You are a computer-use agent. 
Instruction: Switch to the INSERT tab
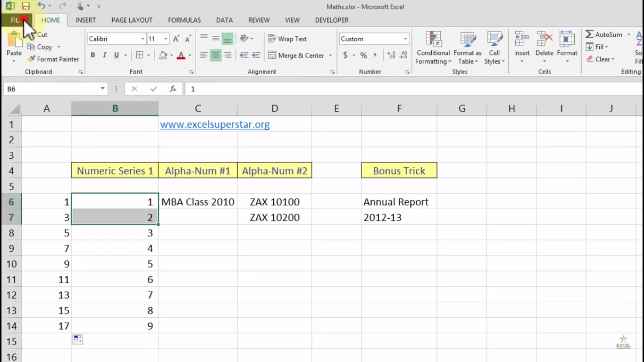point(85,20)
